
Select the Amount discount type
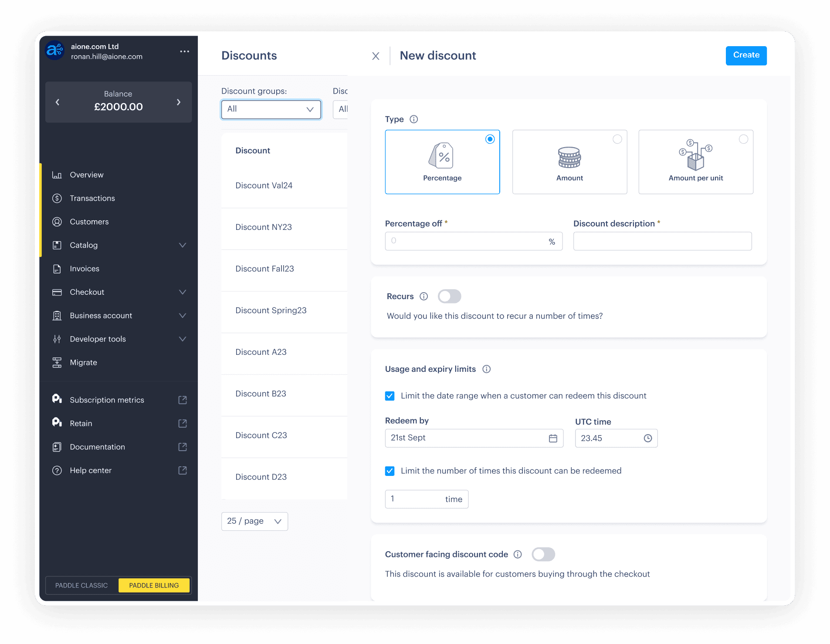[x=569, y=162]
